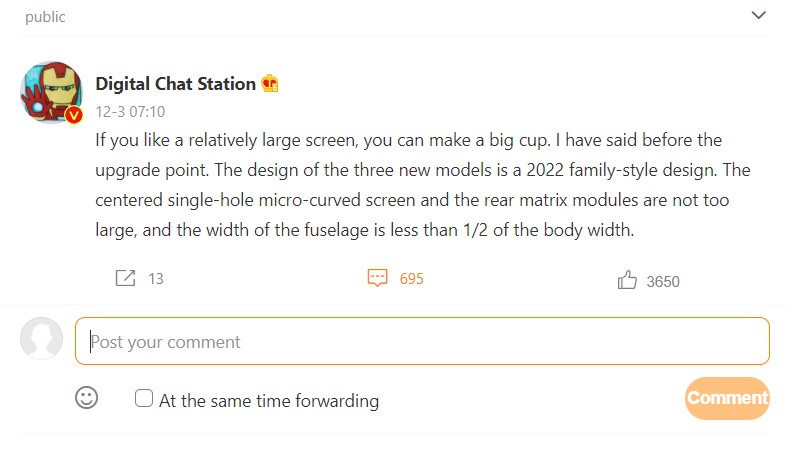Viewport: 790px width, 450px height.
Task: Like the post with the thumbs-up icon
Action: [627, 280]
